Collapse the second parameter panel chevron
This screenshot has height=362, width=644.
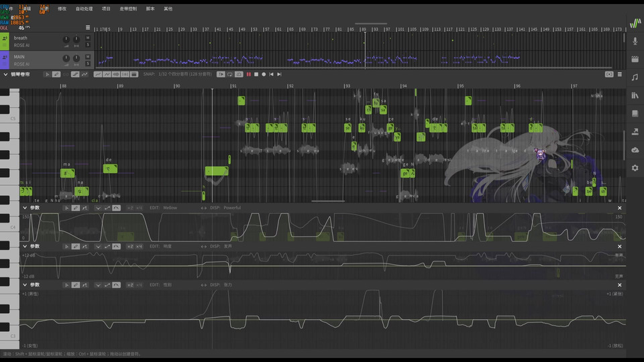click(x=25, y=246)
